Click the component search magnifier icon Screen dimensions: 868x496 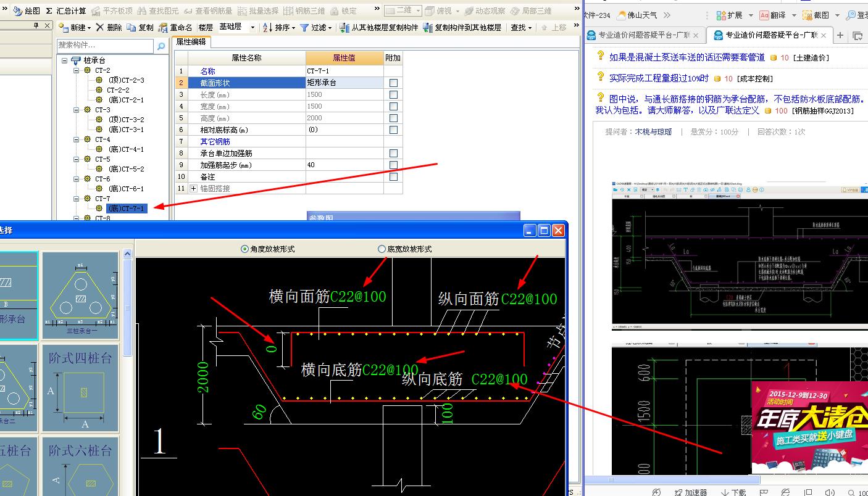161,46
